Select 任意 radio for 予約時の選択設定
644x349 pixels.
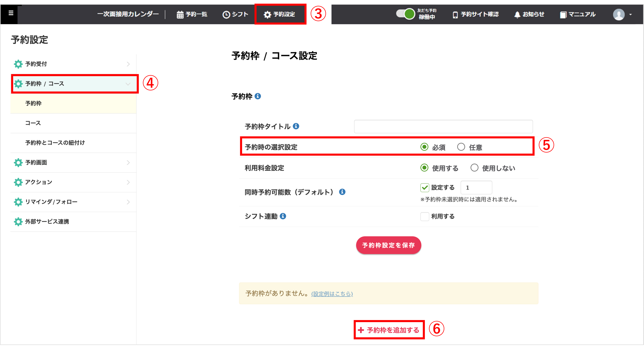click(x=461, y=147)
